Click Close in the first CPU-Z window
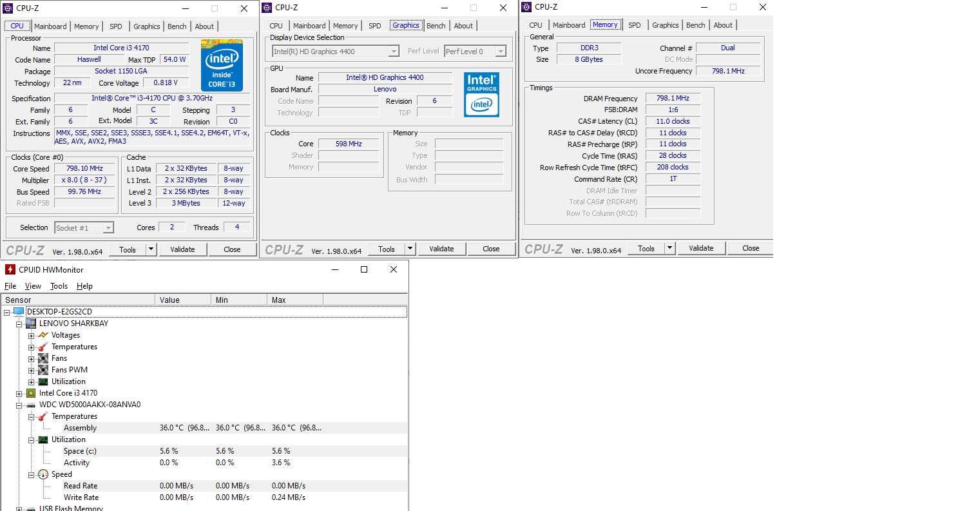Viewport: 980px width, 511px height. (x=232, y=249)
